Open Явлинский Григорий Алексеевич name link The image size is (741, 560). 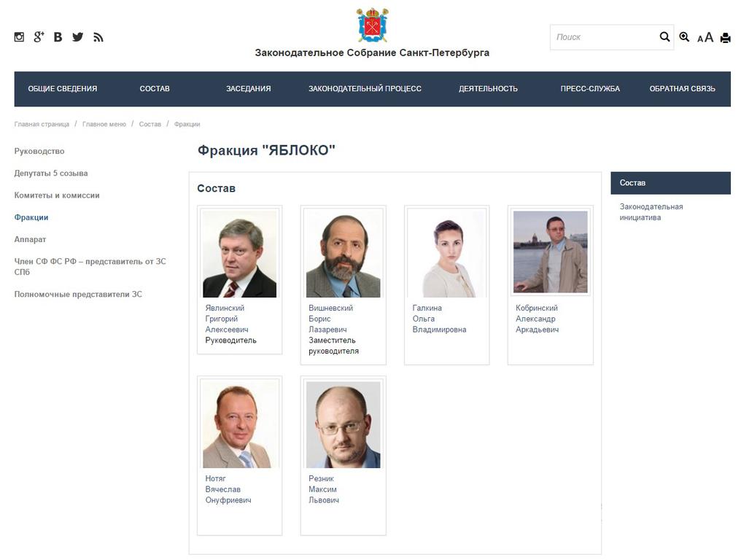click(x=227, y=319)
